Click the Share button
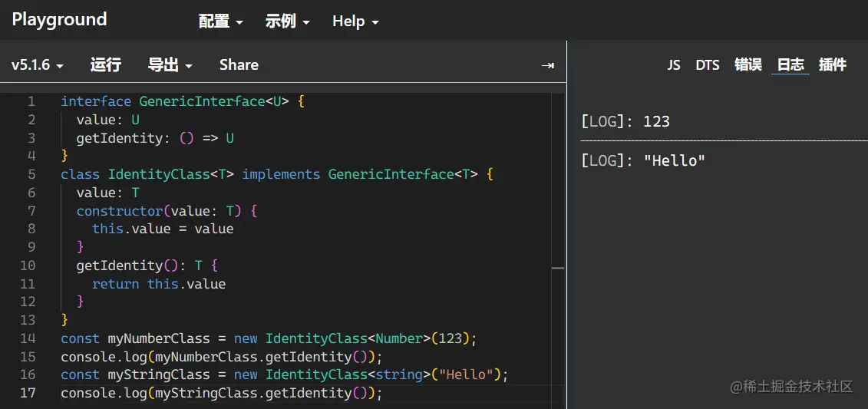The height and width of the screenshot is (409, 868). point(239,64)
